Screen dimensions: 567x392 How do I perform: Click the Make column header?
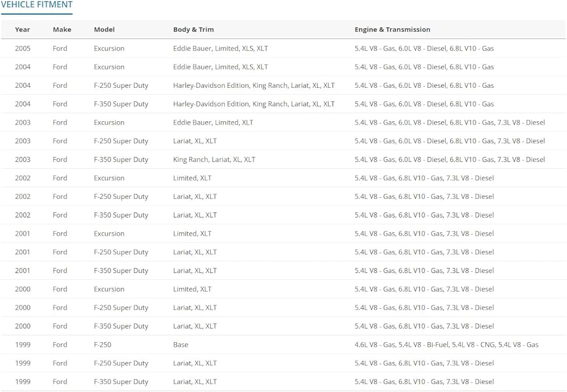(62, 29)
